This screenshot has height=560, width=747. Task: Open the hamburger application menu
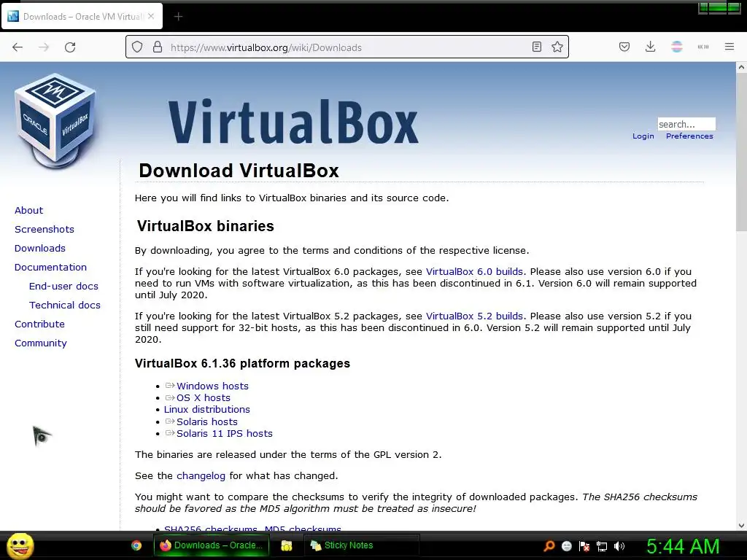[x=729, y=47]
